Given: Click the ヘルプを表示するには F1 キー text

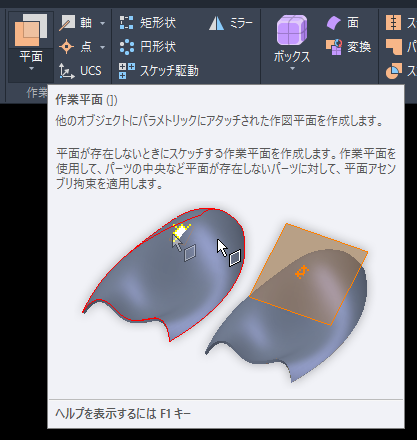Looking at the screenshot, I should [x=123, y=414].
